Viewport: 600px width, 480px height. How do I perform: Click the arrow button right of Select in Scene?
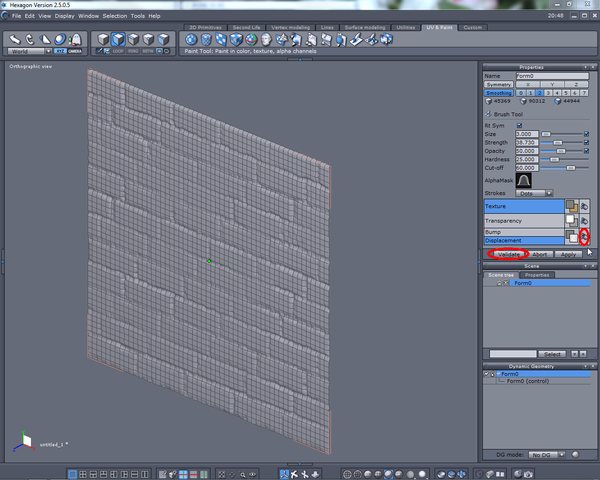[574, 354]
